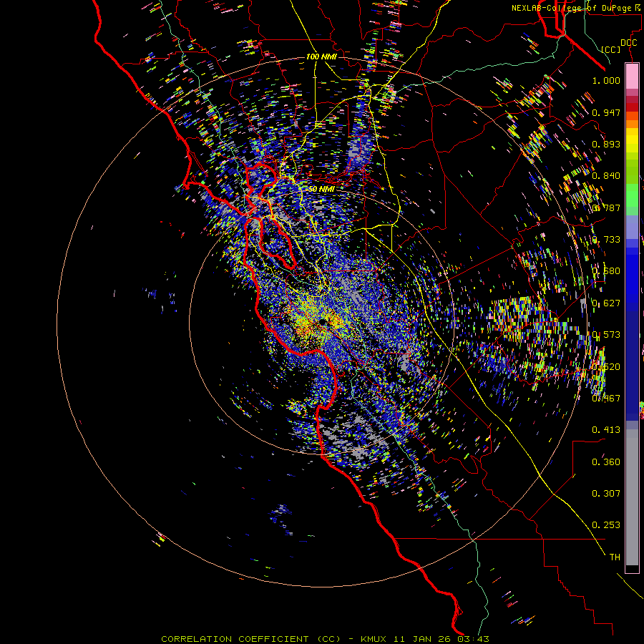Click the [CC] units label
Viewport: 644px width, 644px height.
tap(610, 49)
